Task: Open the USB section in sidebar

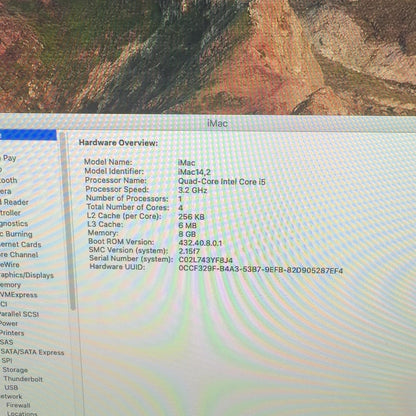Action: pyautogui.click(x=11, y=388)
